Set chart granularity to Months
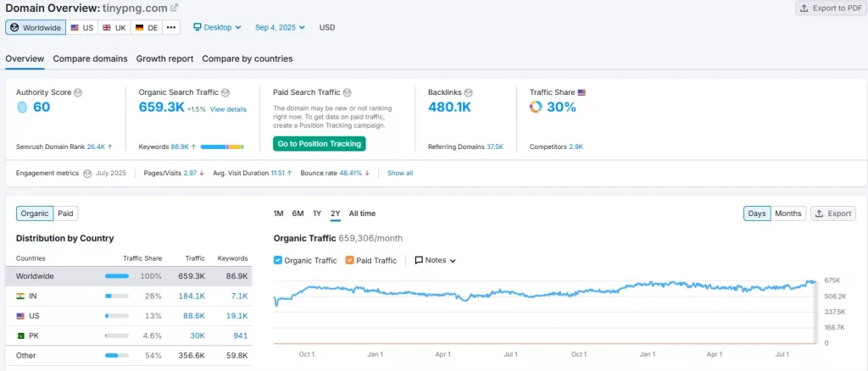Image resolution: width=868 pixels, height=371 pixels. pyautogui.click(x=787, y=213)
